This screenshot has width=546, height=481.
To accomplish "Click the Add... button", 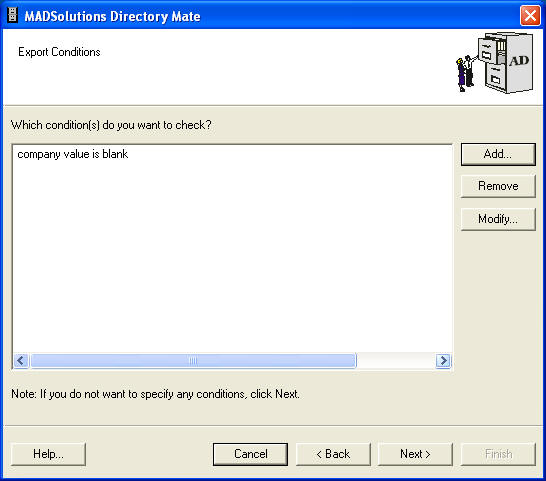I will pos(498,154).
